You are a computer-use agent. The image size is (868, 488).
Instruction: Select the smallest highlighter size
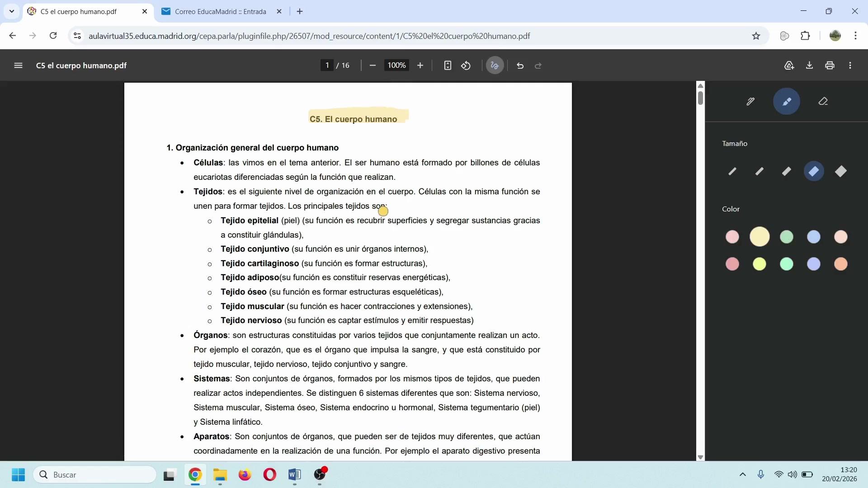(x=732, y=171)
